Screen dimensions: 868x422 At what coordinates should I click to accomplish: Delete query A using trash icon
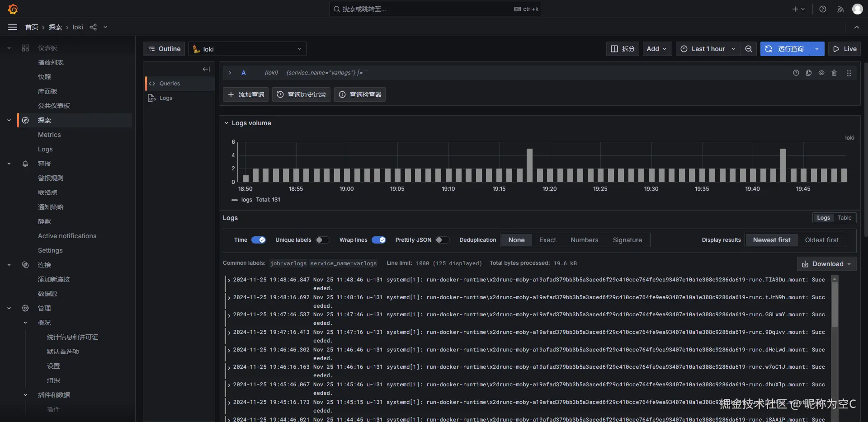(834, 73)
